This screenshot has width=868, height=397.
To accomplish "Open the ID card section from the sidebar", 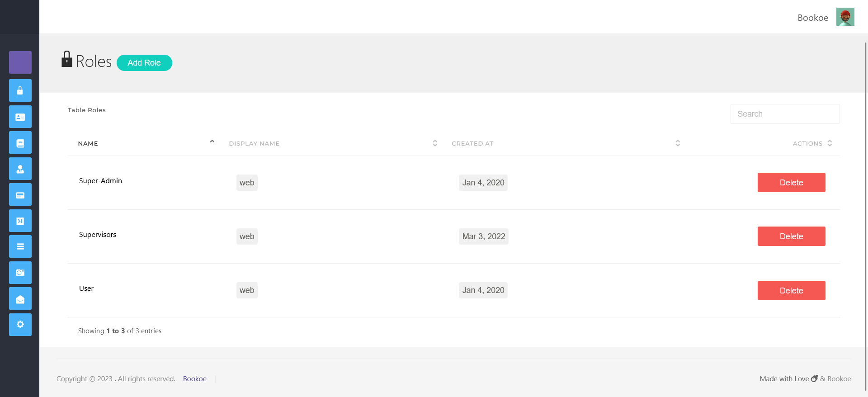I will pos(20,117).
